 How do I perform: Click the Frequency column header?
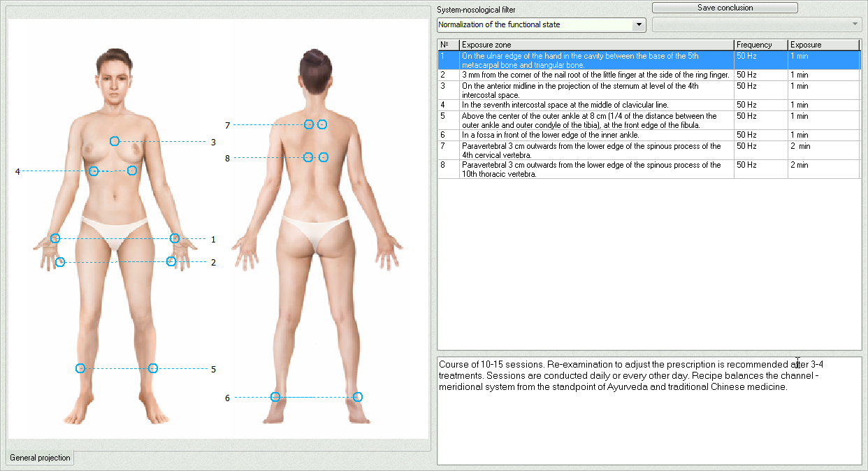click(760, 45)
